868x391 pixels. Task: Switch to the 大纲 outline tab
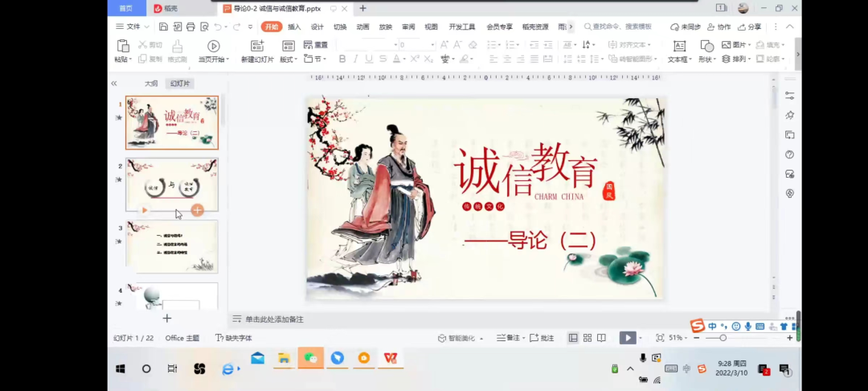click(x=151, y=84)
